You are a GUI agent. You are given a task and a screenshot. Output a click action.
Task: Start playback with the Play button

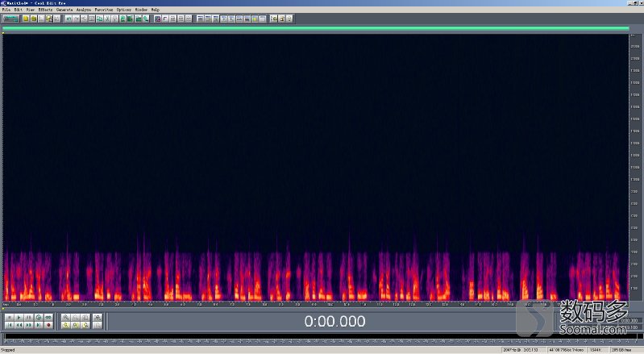(x=19, y=317)
